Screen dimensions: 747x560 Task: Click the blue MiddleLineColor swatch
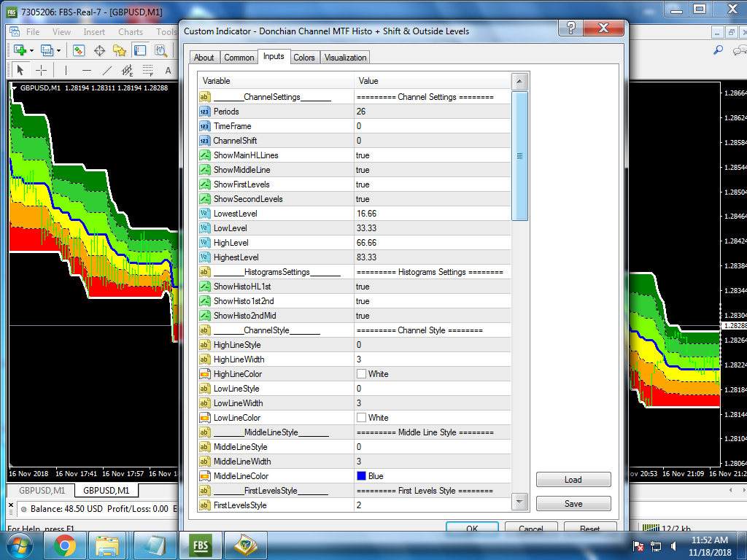(x=361, y=476)
